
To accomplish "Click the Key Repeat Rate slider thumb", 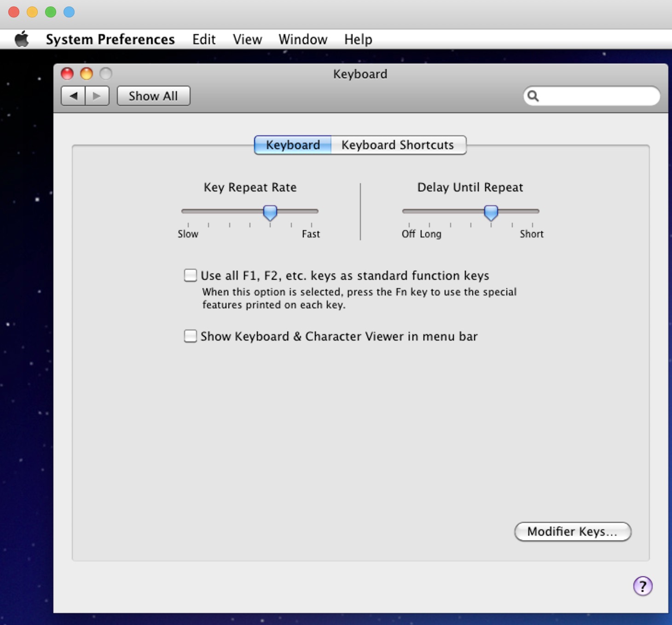I will coord(270,213).
